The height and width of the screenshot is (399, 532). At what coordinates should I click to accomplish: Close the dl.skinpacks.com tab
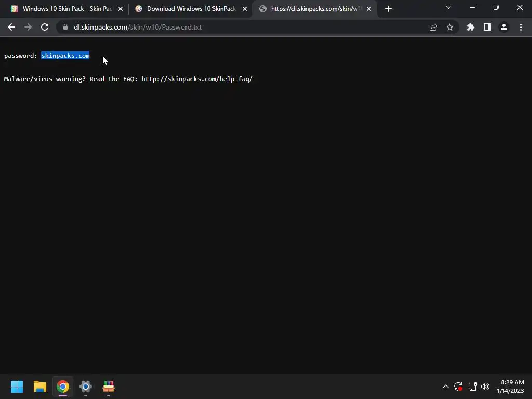coord(369,9)
